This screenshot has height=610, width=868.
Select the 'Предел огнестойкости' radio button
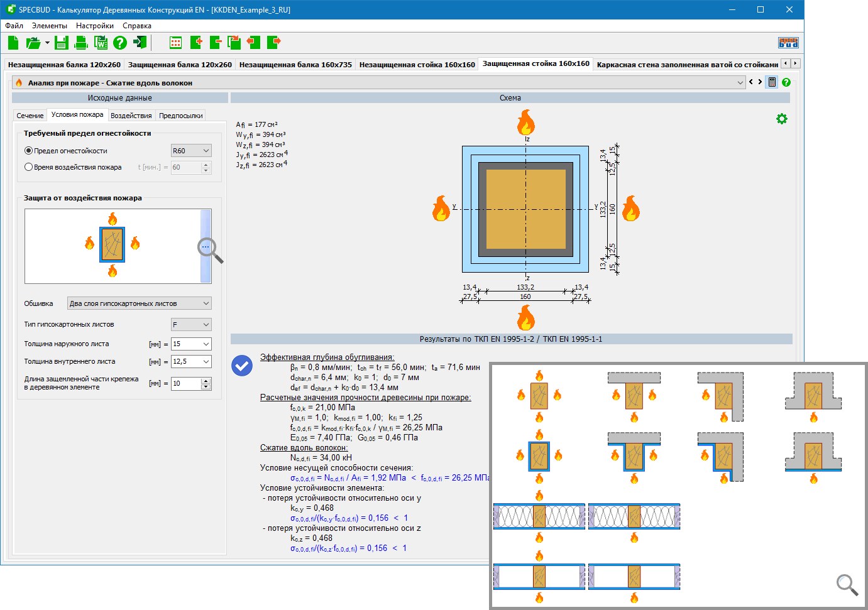[x=28, y=151]
